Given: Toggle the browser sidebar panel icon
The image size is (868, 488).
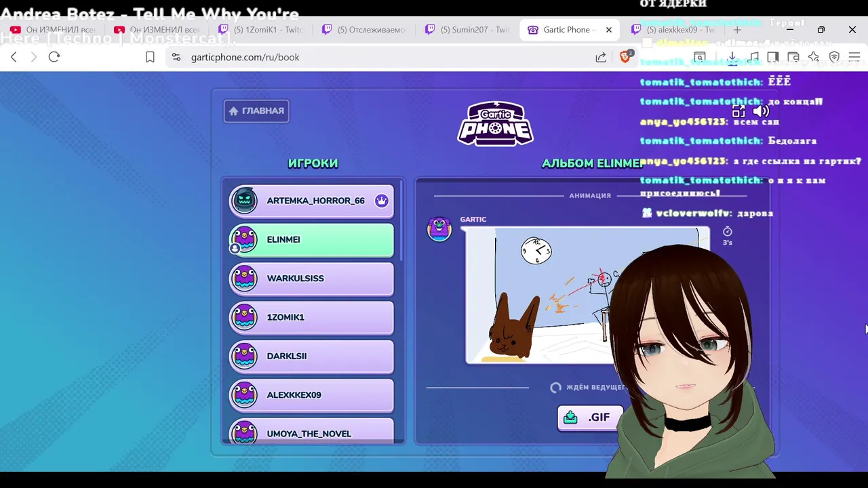Looking at the screenshot, I should point(773,57).
